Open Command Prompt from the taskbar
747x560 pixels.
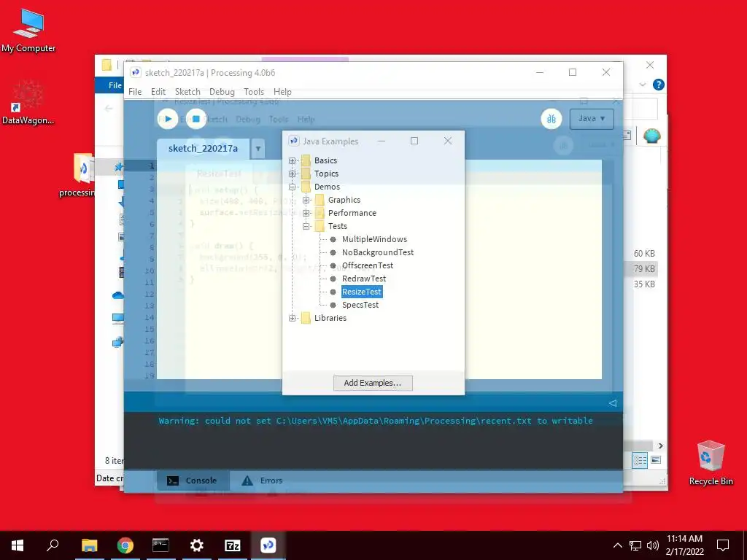[x=160, y=545]
